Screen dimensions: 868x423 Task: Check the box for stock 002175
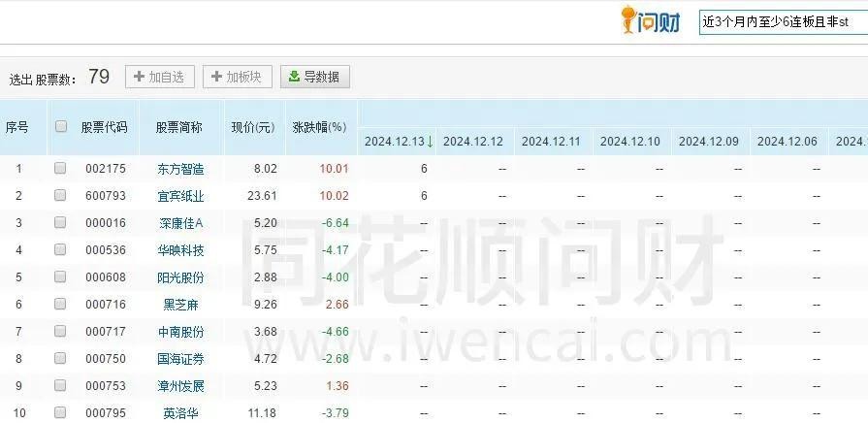(61, 169)
